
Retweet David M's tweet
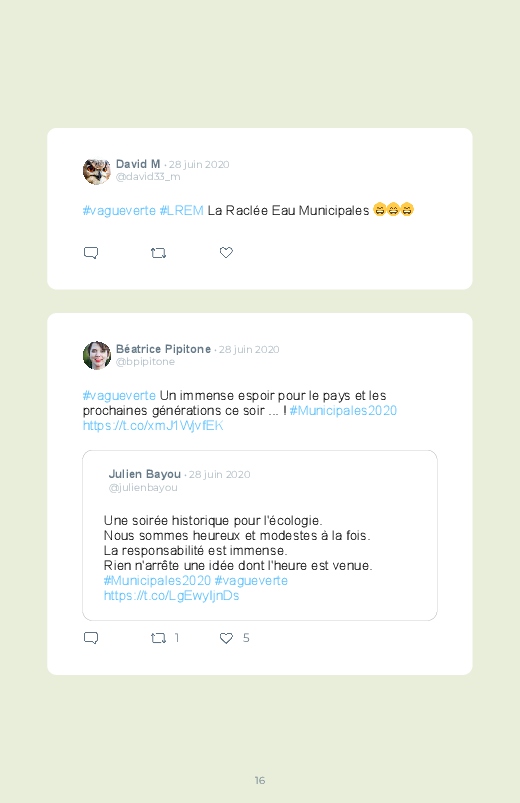(x=158, y=252)
